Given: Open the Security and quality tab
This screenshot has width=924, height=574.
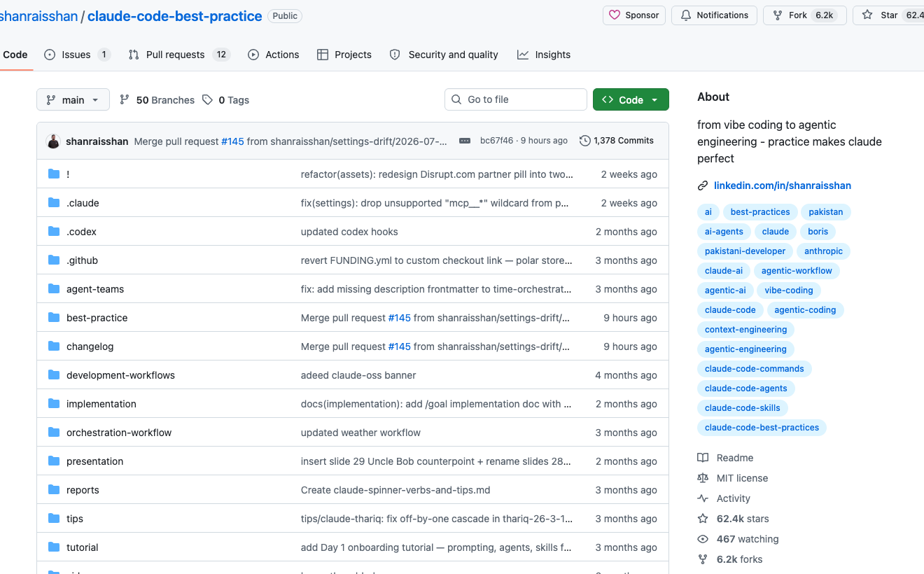Looking at the screenshot, I should point(444,55).
